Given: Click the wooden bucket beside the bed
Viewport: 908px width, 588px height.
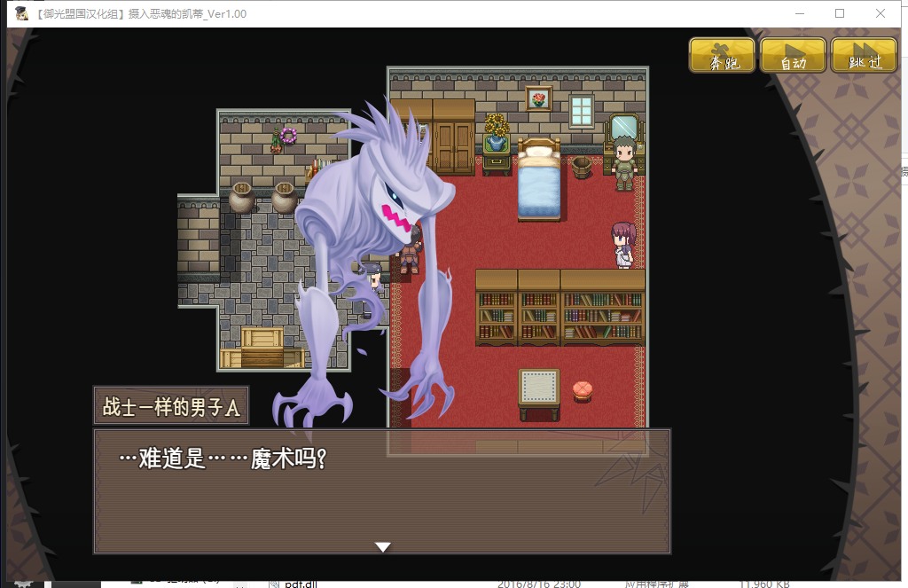Looking at the screenshot, I should pyautogui.click(x=581, y=167).
